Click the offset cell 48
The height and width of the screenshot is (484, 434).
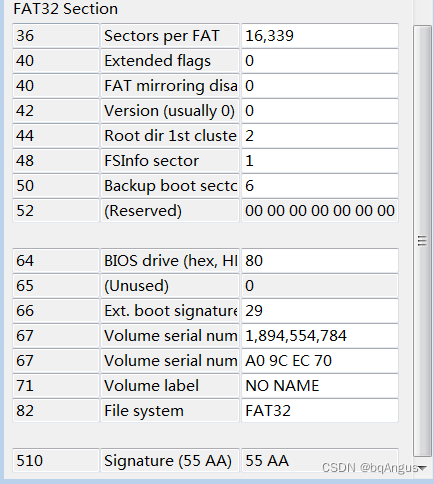56,161
